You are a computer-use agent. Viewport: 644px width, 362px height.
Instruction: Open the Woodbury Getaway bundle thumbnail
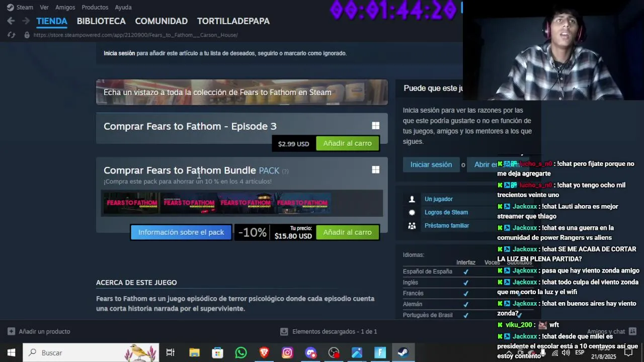coord(302,203)
